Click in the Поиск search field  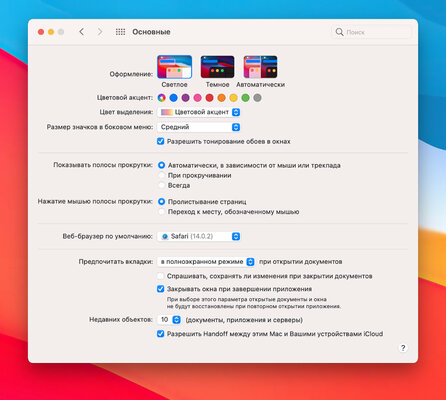coord(372,32)
